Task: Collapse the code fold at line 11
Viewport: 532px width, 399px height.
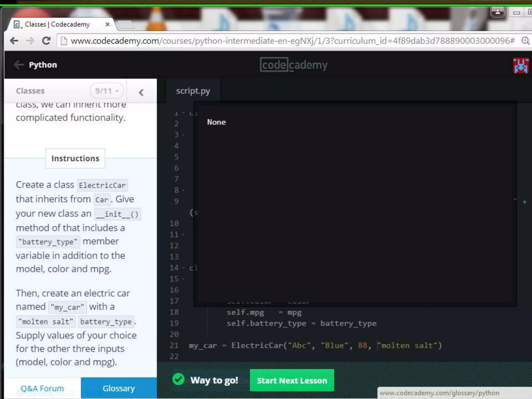Action: [x=183, y=235]
